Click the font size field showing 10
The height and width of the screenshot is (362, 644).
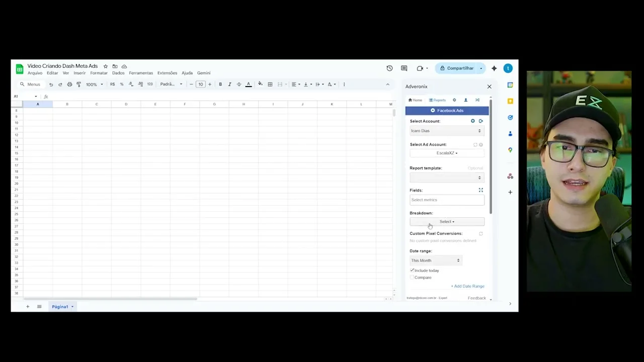201,84
